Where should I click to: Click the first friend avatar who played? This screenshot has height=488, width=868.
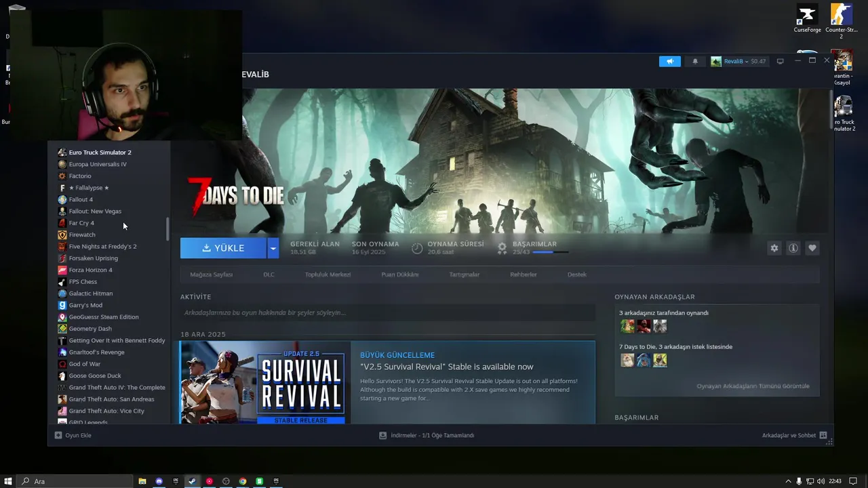pos(627,327)
